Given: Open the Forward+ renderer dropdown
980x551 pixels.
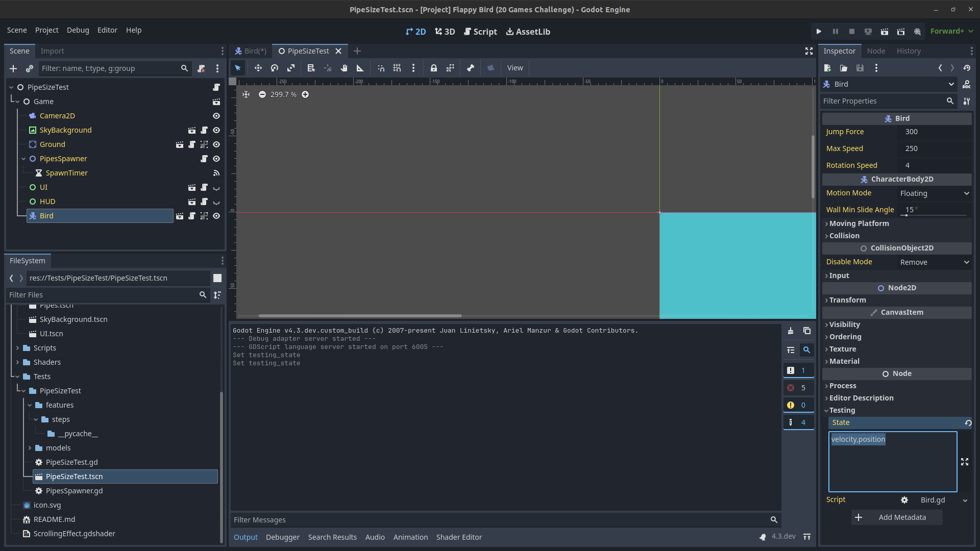Looking at the screenshot, I should point(951,32).
